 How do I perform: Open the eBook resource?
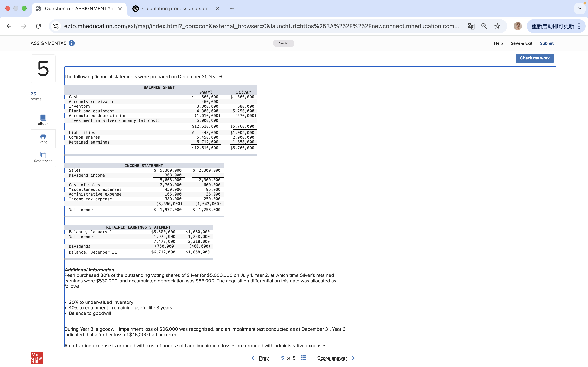pyautogui.click(x=43, y=120)
